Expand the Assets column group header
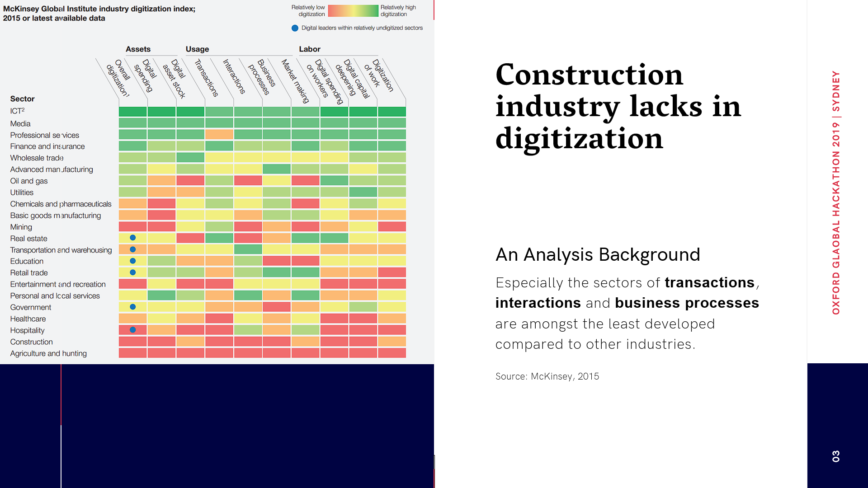Image resolution: width=868 pixels, height=488 pixels. 138,49
